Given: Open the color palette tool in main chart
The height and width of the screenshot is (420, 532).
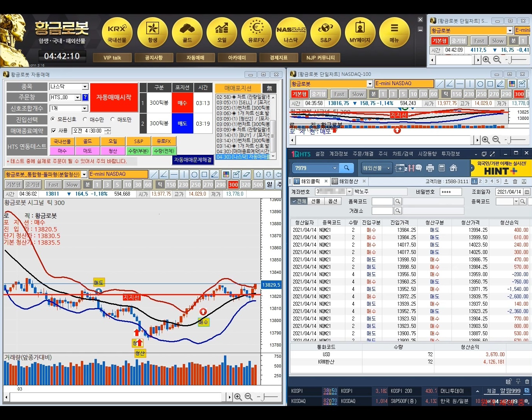Looking at the screenshot, I should (226, 174).
